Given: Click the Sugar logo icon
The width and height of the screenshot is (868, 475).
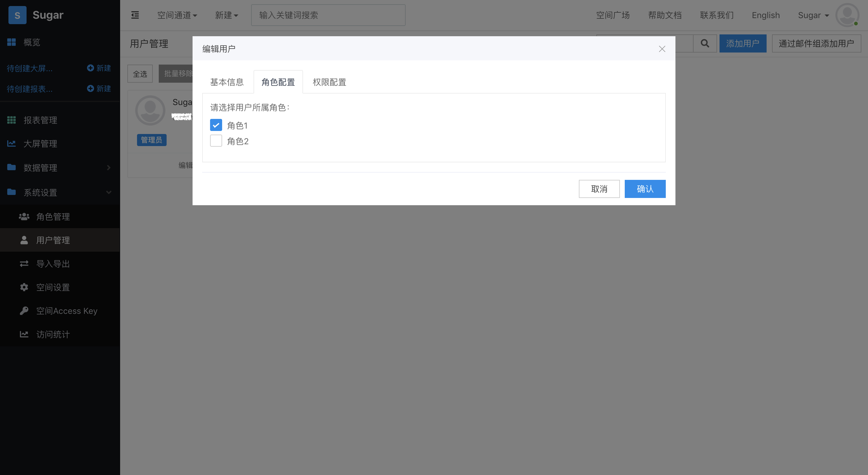Looking at the screenshot, I should tap(17, 15).
